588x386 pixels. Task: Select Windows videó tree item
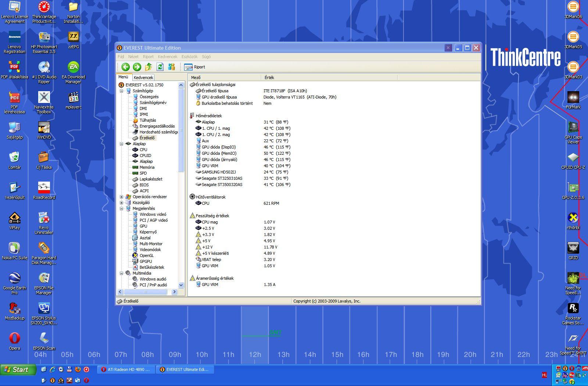[153, 214]
